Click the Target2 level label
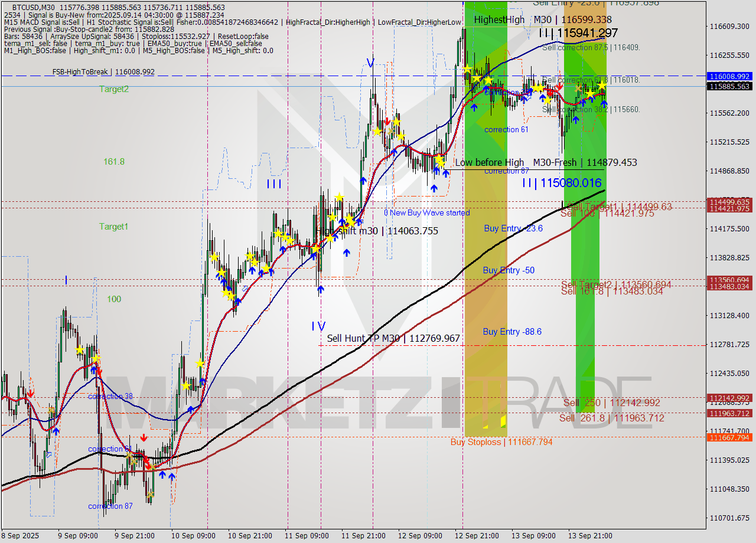Image resolution: width=756 pixels, height=543 pixels. 114,89
